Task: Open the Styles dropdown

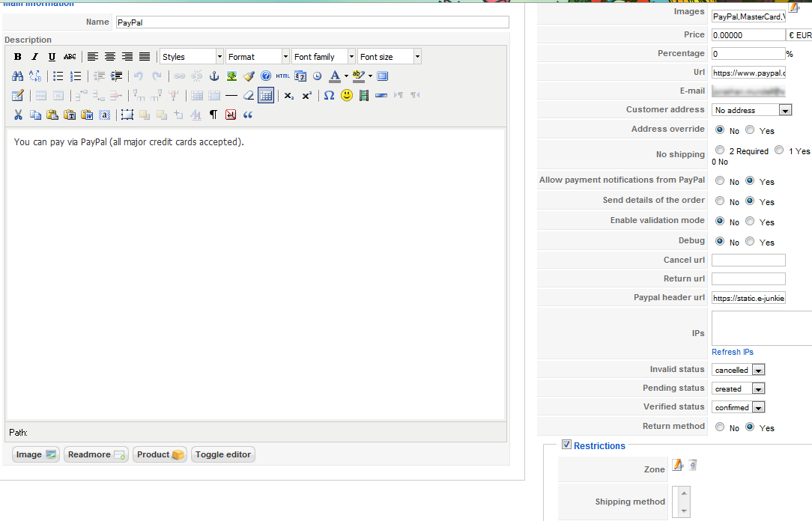Action: click(192, 57)
